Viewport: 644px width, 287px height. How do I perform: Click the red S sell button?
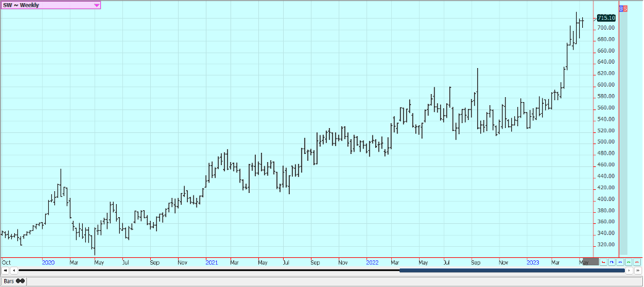coord(625,8)
